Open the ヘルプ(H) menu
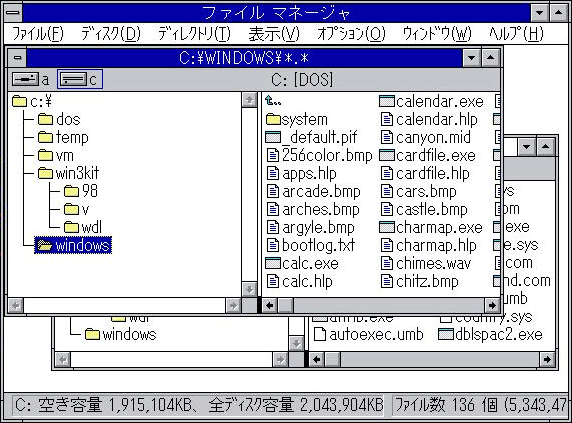Screen dimensions: 572x423 pos(516,34)
